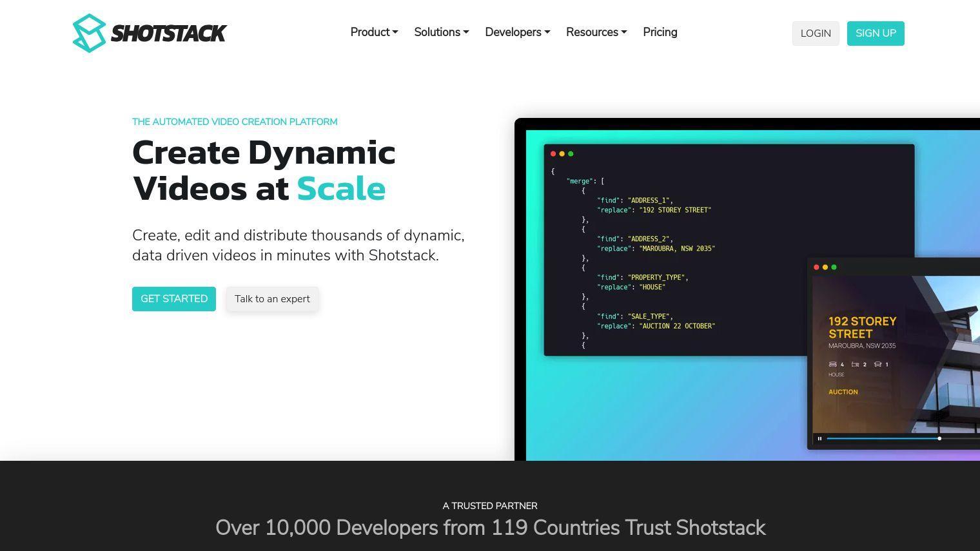Viewport: 980px width, 551px height.
Task: Click the pause icon in video preview
Action: pos(819,439)
